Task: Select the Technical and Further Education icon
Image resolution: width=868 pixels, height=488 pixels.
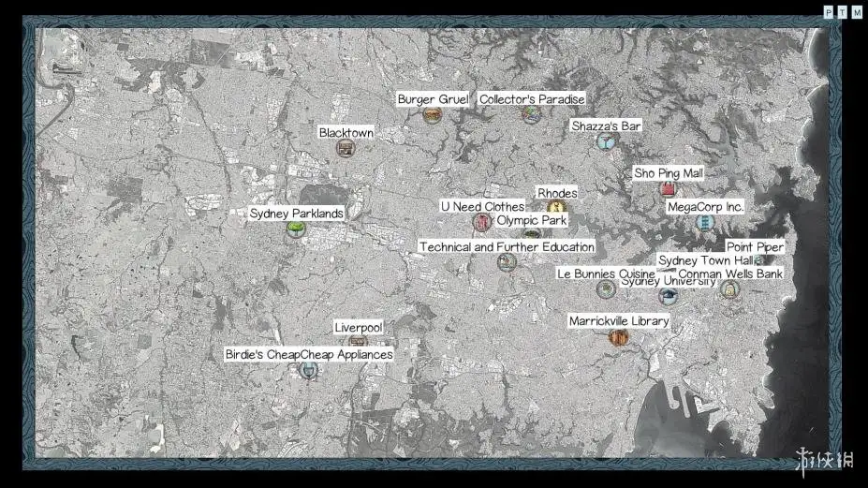Action: (507, 262)
